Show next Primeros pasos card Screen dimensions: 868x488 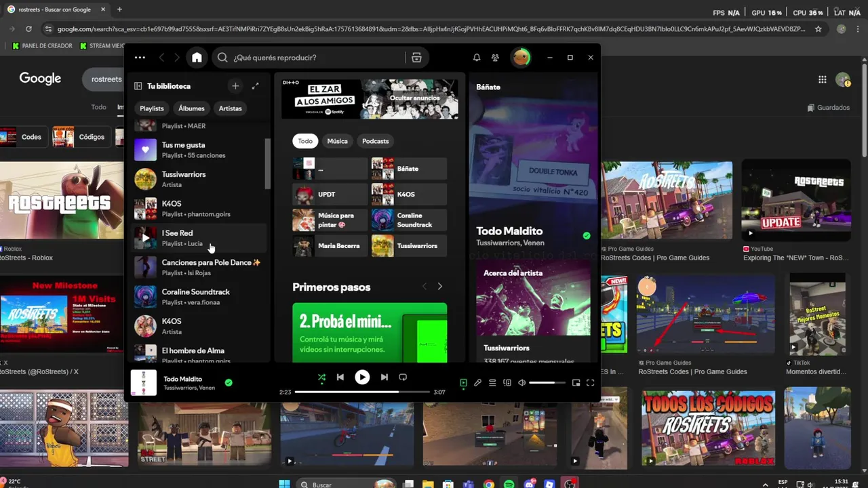[439, 287]
